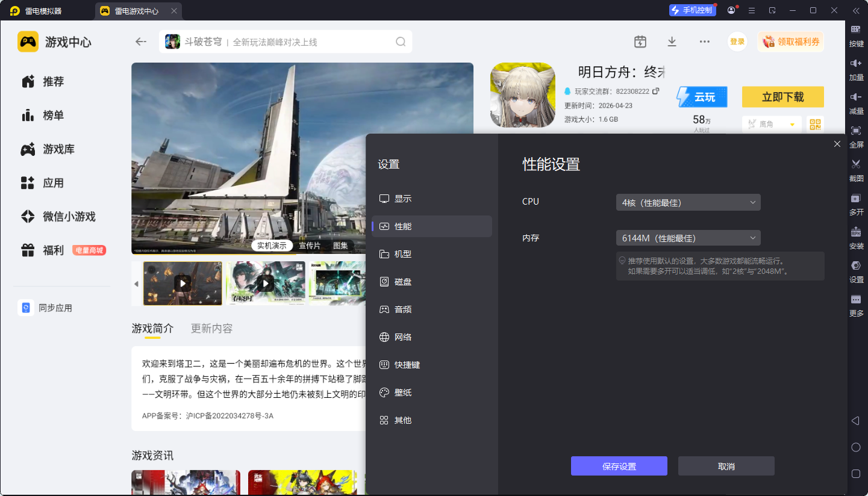
Task: Open the 按键 keymapping tool in the right sidebar
Action: pyautogui.click(x=855, y=36)
